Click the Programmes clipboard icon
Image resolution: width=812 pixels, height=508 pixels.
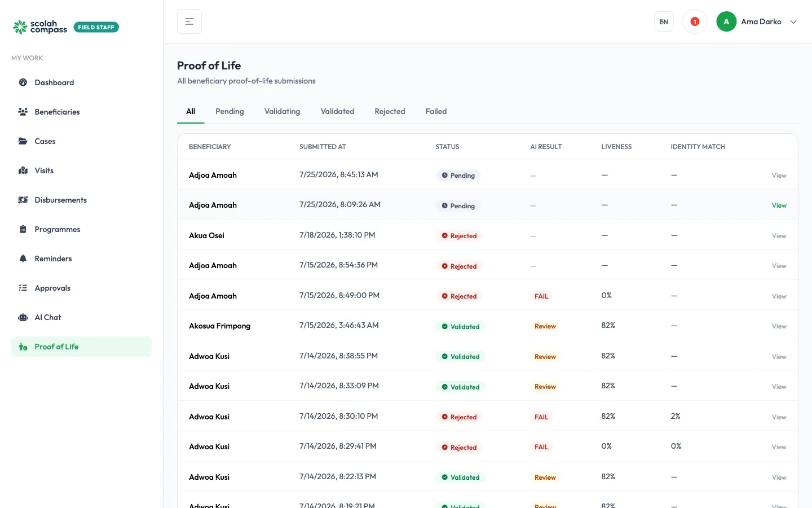pyautogui.click(x=23, y=229)
